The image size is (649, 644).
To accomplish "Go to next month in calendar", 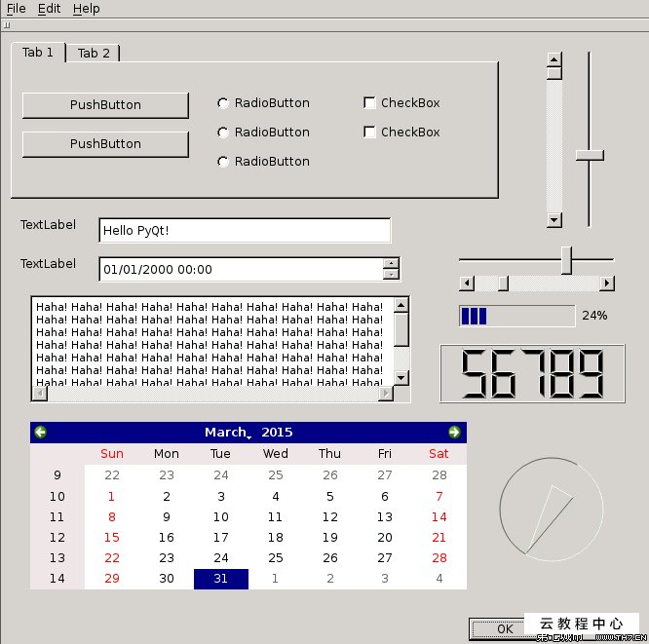I will click(454, 432).
